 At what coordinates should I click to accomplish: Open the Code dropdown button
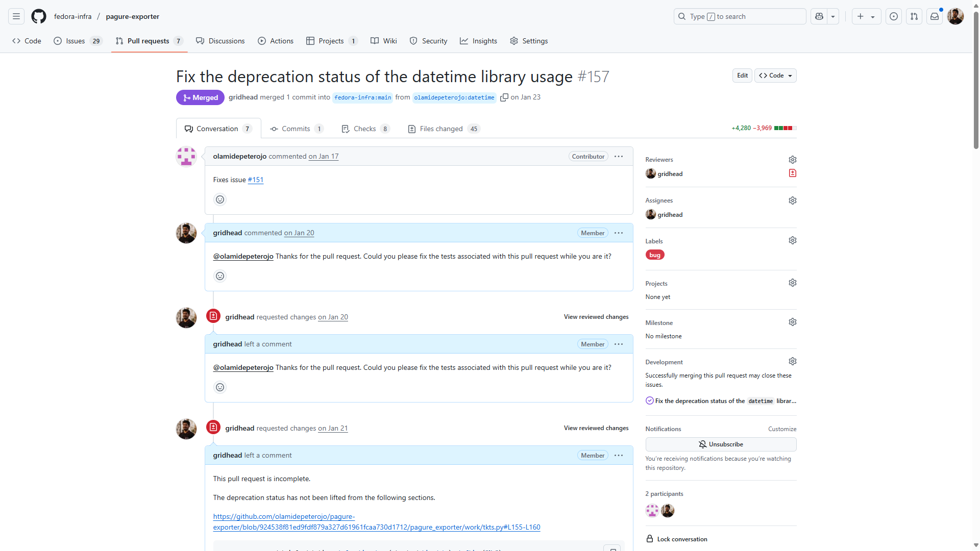click(775, 76)
